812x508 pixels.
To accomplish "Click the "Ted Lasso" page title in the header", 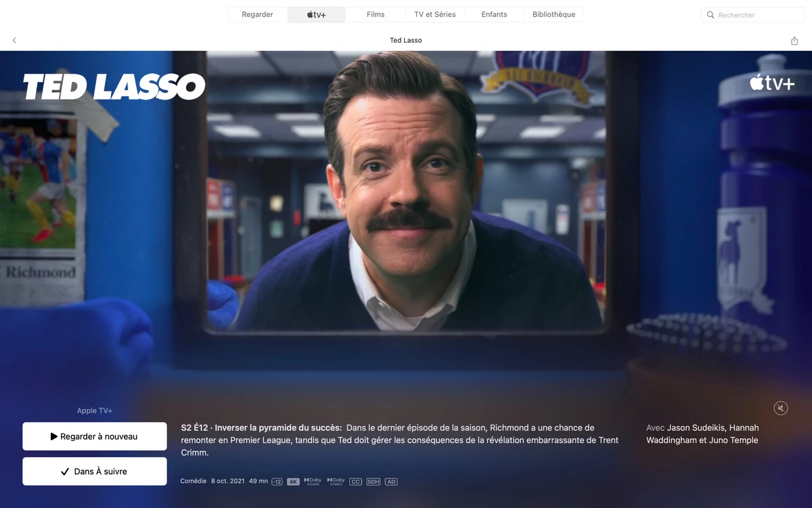I will [406, 41].
